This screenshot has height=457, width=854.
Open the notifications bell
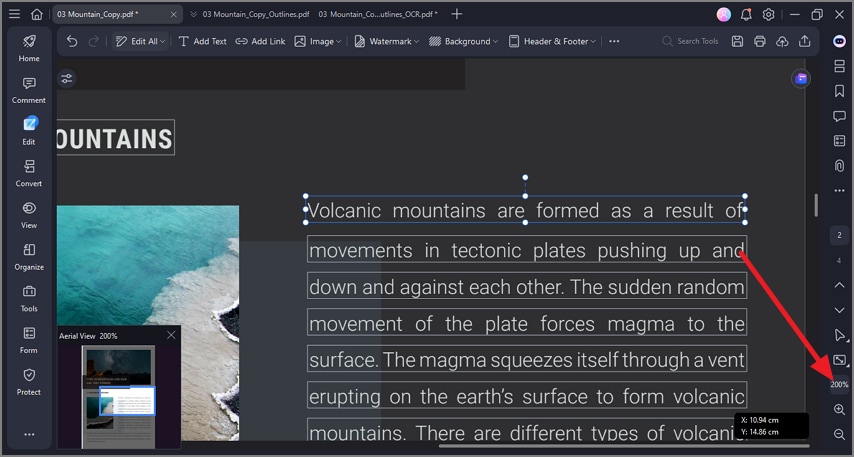click(x=746, y=15)
